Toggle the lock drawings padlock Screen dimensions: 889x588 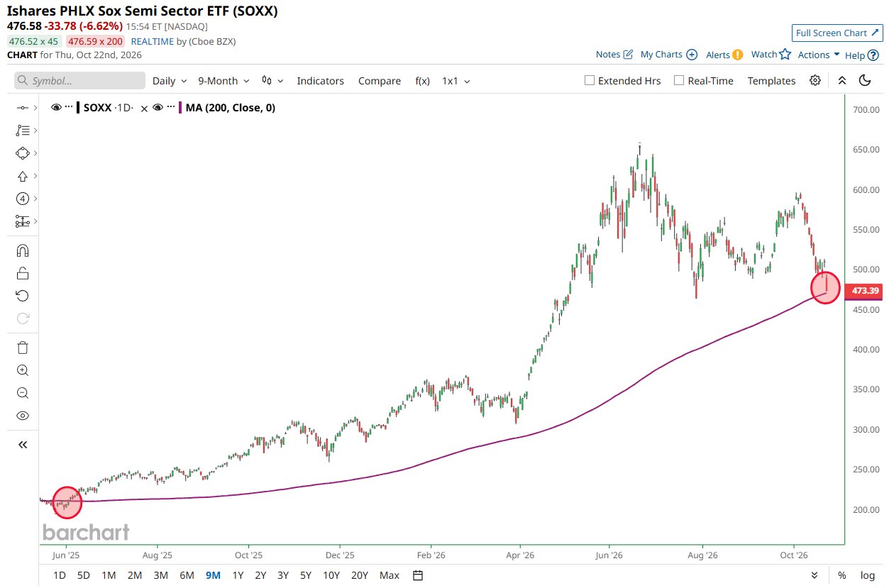pyautogui.click(x=22, y=273)
